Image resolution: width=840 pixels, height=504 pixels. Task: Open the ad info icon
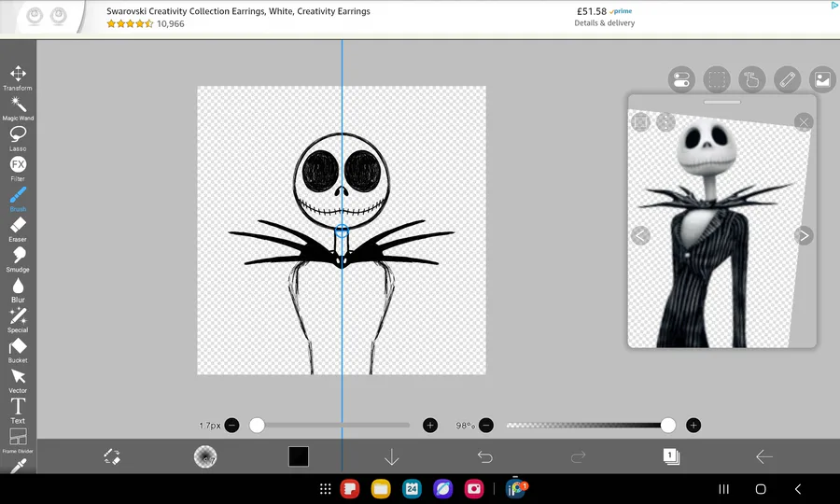click(834, 5)
